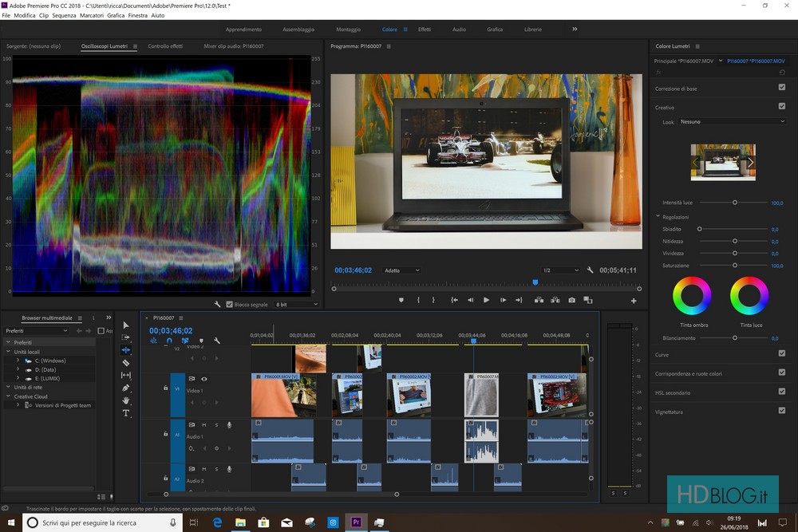The width and height of the screenshot is (798, 532).
Task: Show hidden workspaces overflow chevron
Action: pyautogui.click(x=575, y=29)
